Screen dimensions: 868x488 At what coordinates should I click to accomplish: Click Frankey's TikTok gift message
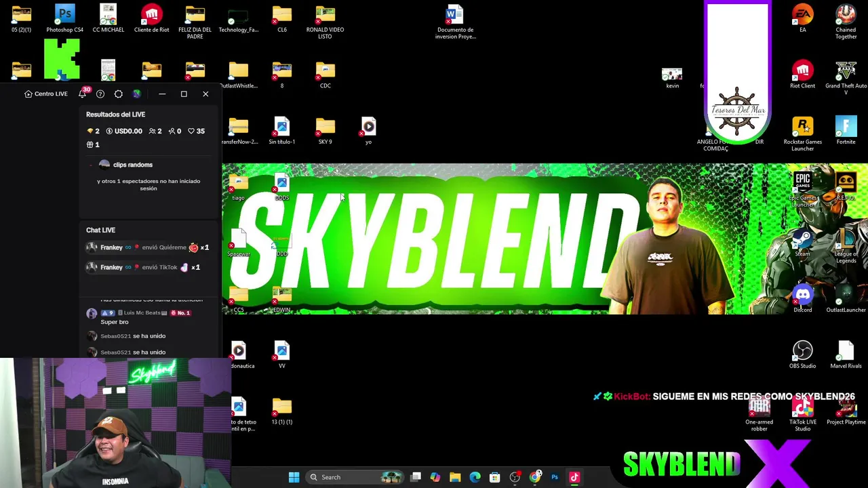point(144,267)
